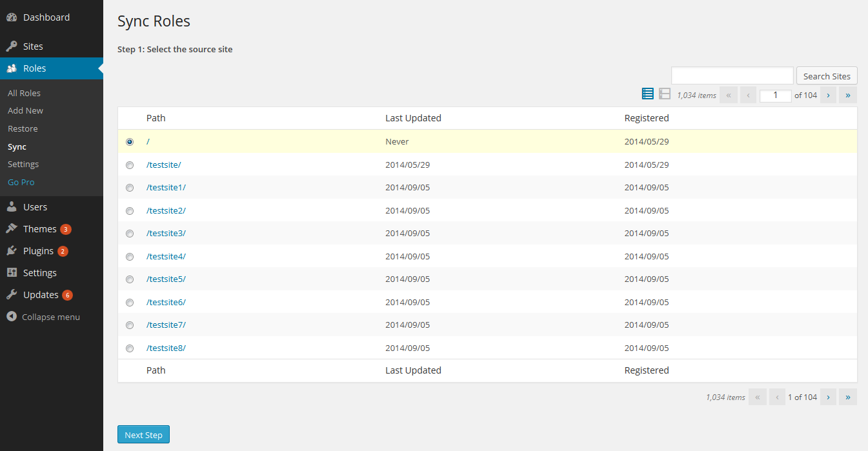Open Add New submenu item
868x451 pixels.
tap(26, 111)
